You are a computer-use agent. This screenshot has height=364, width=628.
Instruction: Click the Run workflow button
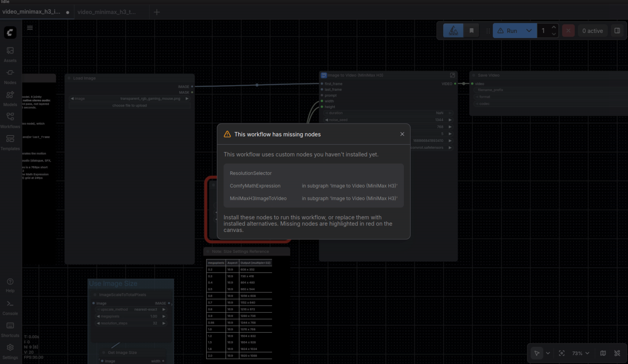508,31
